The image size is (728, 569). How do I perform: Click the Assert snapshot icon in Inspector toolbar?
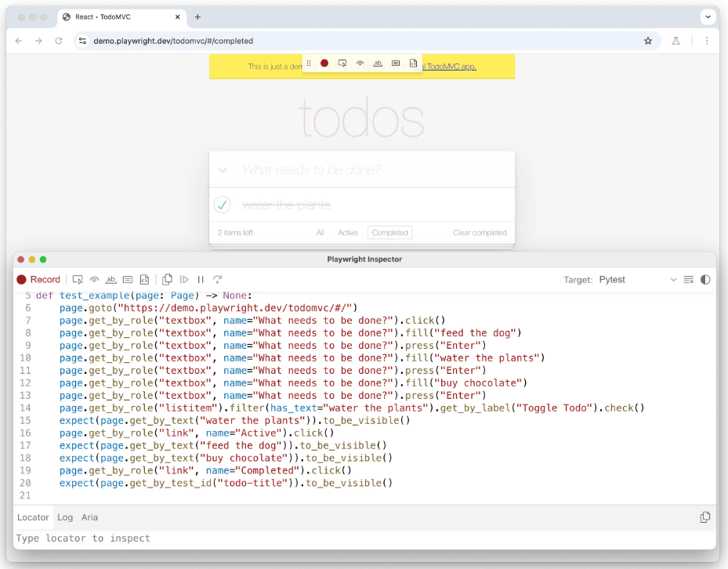coord(144,279)
